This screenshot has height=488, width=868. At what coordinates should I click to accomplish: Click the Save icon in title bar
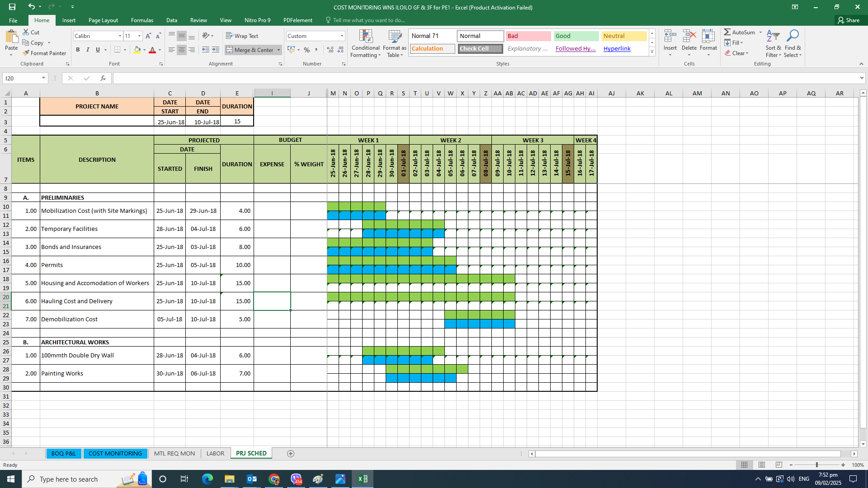12,7
